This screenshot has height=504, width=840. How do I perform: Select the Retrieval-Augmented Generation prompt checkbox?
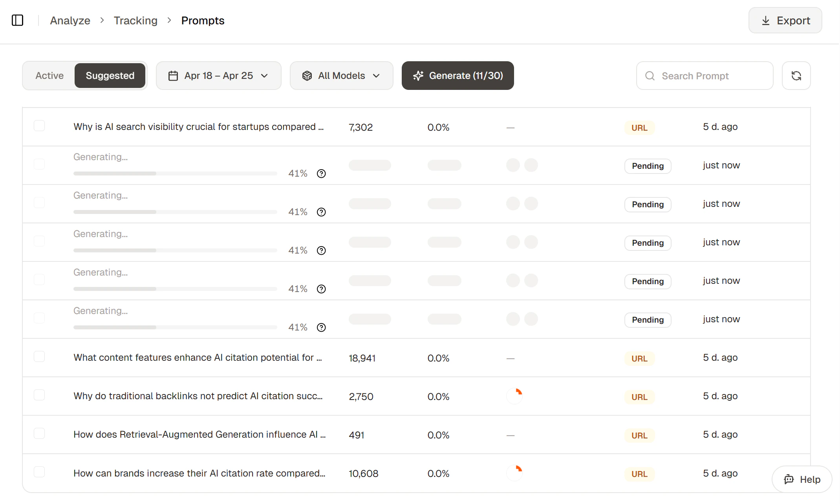(x=39, y=434)
